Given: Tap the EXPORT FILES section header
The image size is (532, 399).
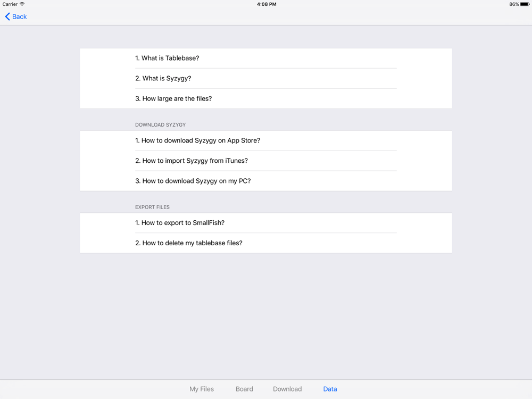Looking at the screenshot, I should click(x=152, y=207).
